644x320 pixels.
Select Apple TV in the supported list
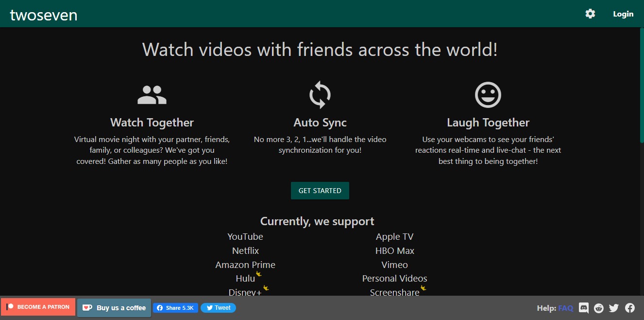[x=395, y=237]
